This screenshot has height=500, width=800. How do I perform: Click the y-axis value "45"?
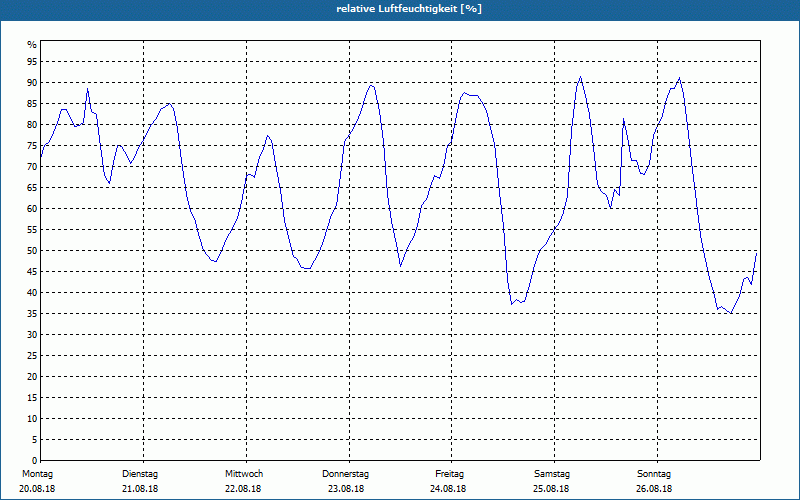pos(32,271)
